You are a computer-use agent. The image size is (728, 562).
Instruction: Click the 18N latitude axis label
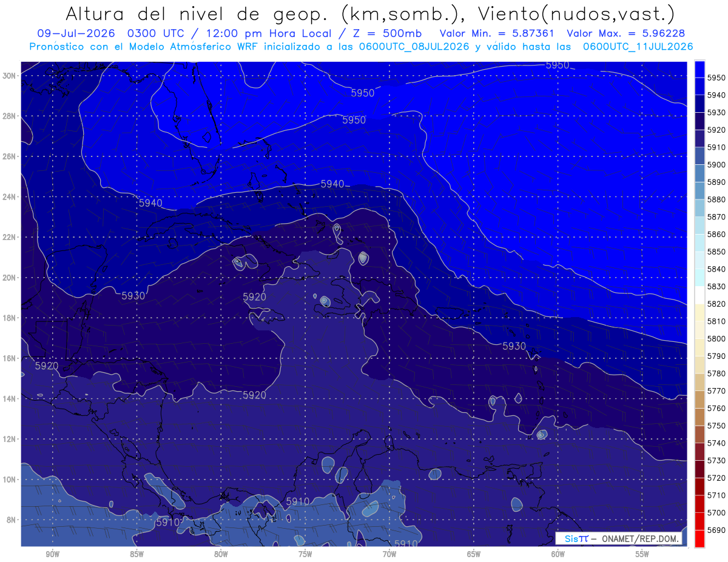10,318
